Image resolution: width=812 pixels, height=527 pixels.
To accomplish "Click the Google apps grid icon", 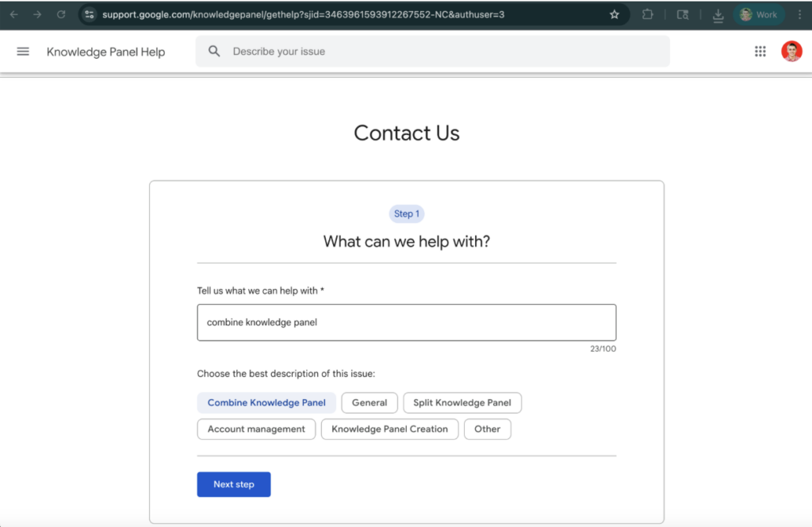I will [x=760, y=52].
